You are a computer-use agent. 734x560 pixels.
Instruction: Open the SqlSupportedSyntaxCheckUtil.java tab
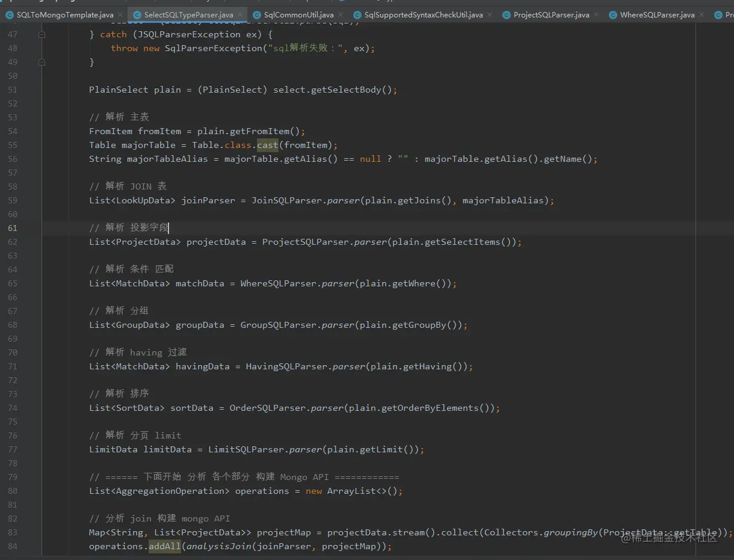point(424,14)
